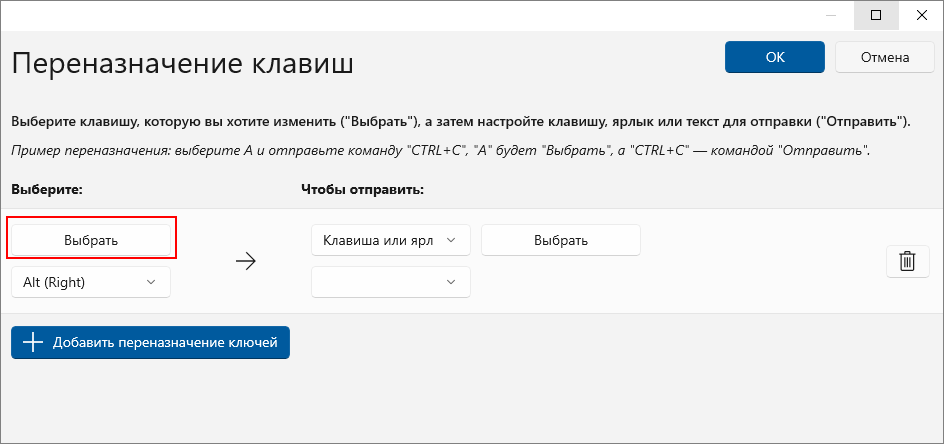Delete the key remapping with trash icon
Screen dimensions: 944x444
pos(907,261)
